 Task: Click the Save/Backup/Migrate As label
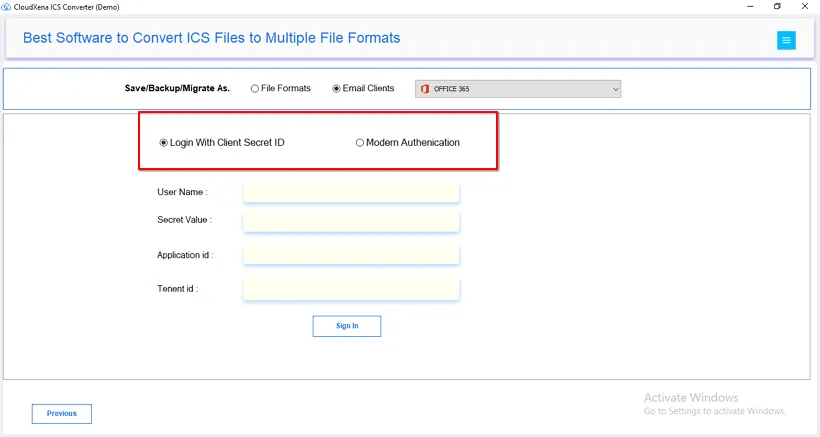point(177,88)
